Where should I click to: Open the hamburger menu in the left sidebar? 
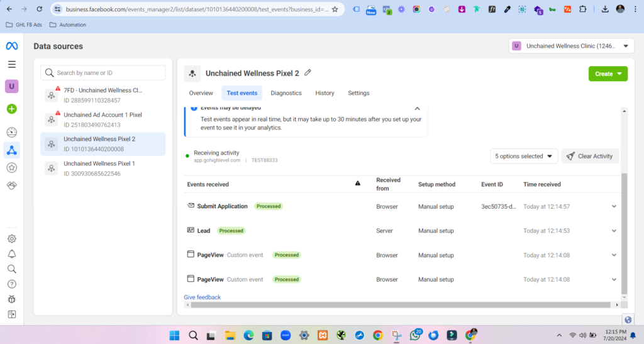click(12, 64)
